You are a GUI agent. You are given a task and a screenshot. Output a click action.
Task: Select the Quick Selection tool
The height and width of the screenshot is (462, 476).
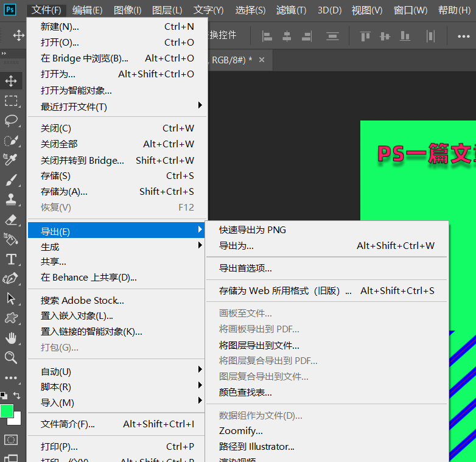click(11, 141)
